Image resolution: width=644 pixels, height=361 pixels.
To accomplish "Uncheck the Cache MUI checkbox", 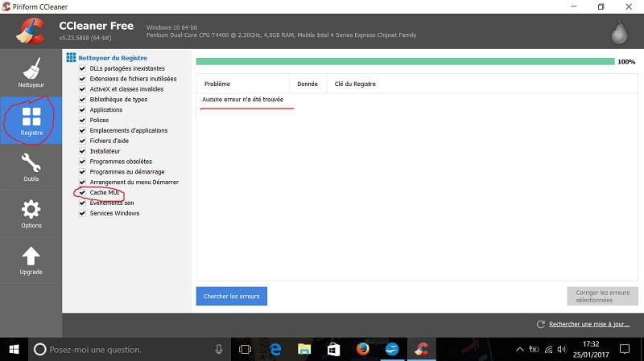I will pyautogui.click(x=82, y=192).
